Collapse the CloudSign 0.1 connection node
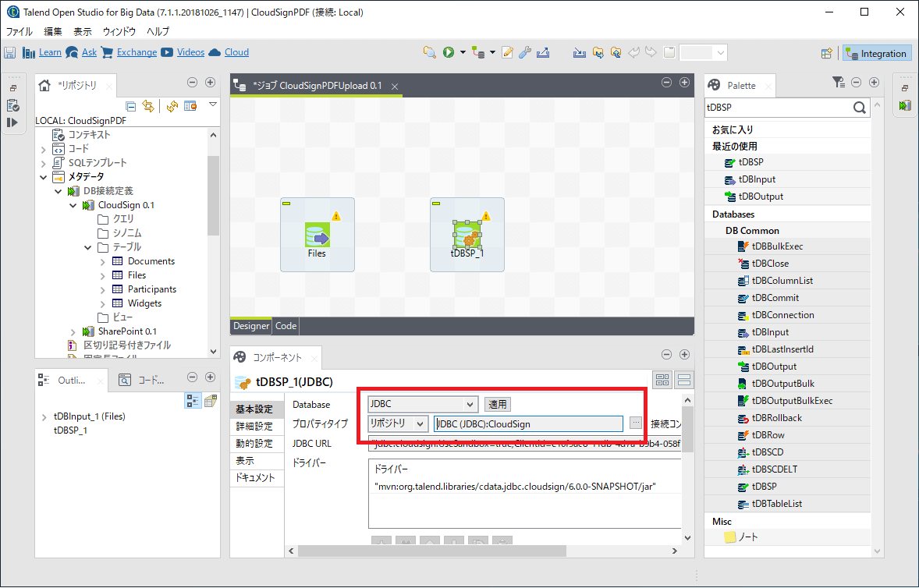The height and width of the screenshot is (588, 919). pyautogui.click(x=73, y=205)
